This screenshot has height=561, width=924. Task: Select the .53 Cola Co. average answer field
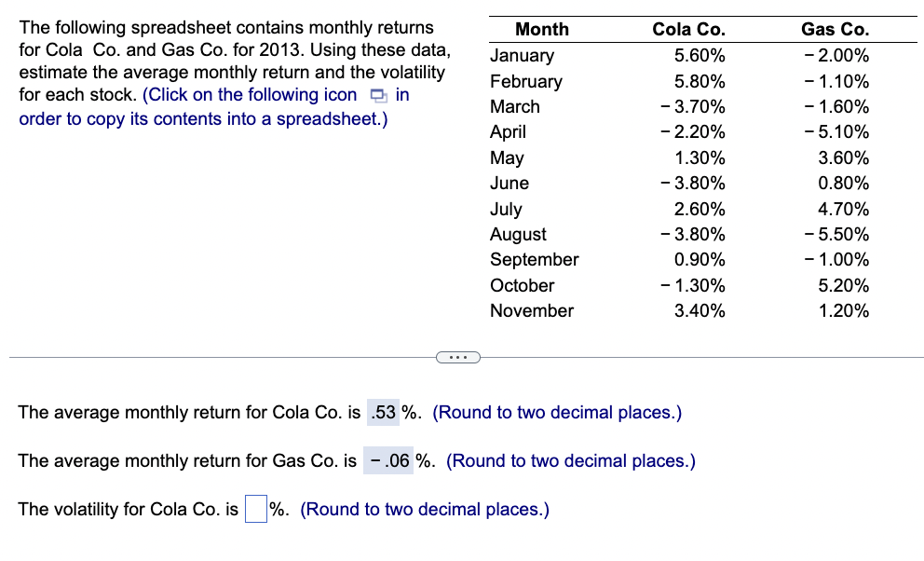383,412
